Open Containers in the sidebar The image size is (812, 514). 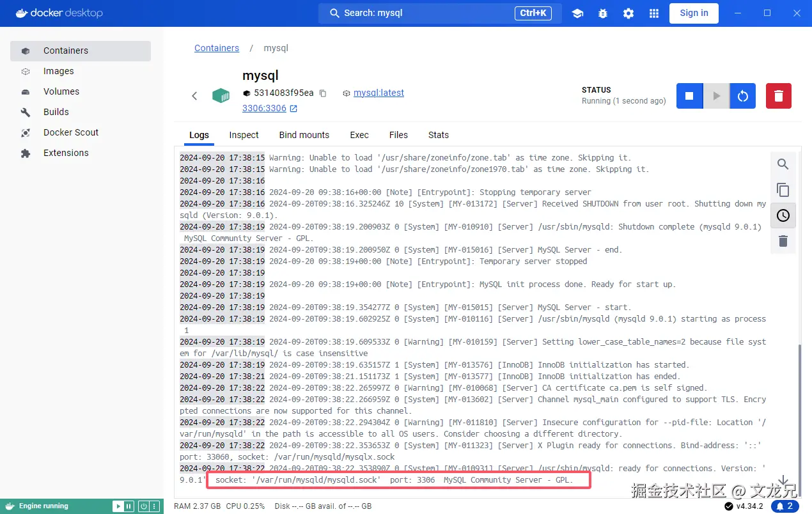point(81,51)
